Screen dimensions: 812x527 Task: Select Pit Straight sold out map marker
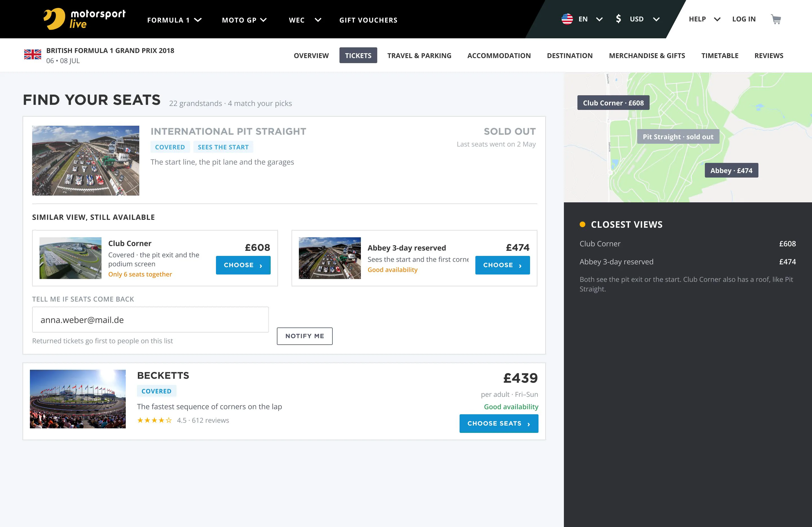(678, 136)
